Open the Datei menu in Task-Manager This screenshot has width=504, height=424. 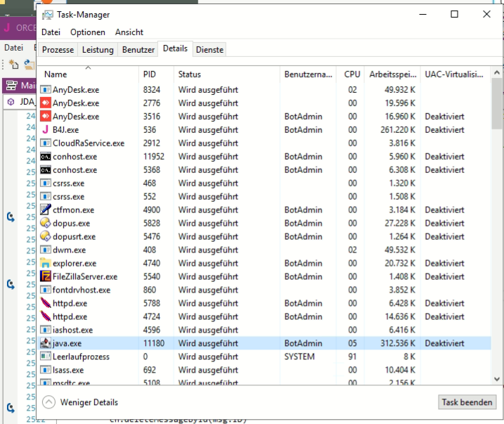click(x=51, y=32)
